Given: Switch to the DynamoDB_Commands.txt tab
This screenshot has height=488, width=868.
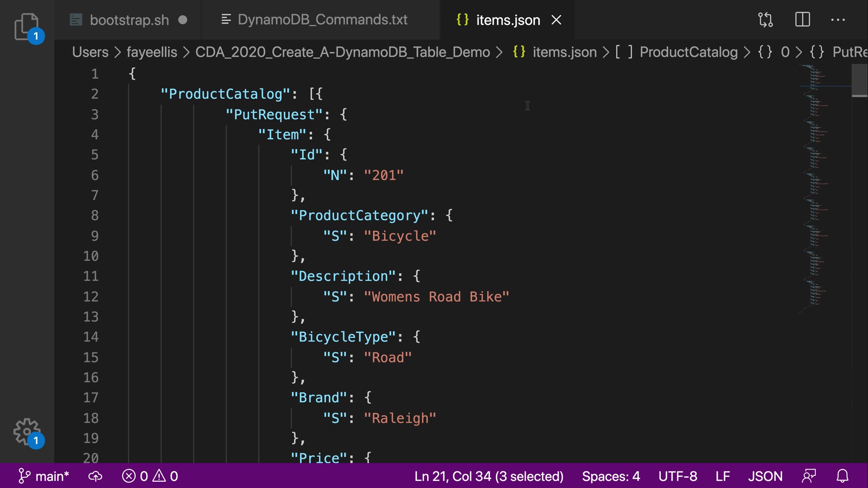Looking at the screenshot, I should click(x=322, y=20).
